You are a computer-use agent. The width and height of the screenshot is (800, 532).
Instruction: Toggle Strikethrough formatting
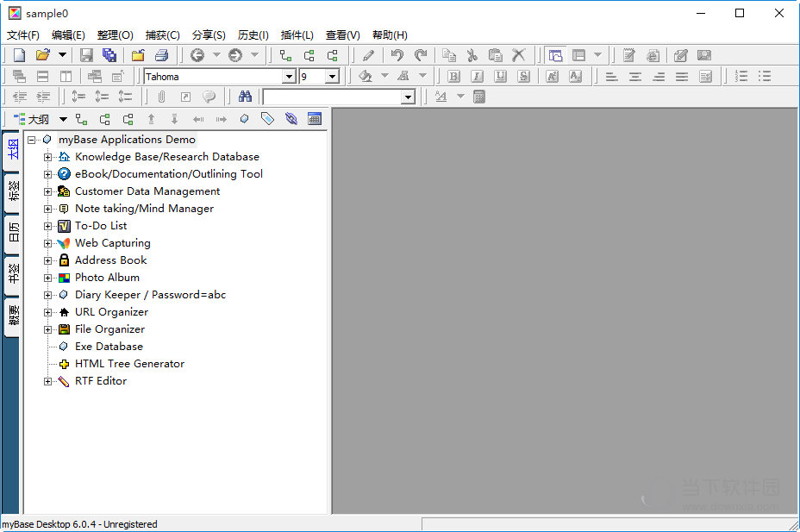coord(523,77)
